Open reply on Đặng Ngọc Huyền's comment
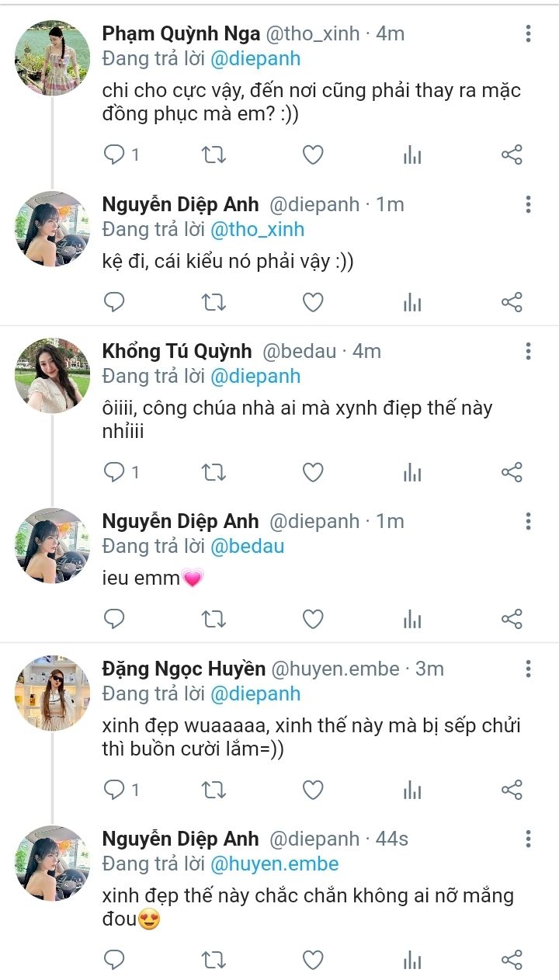This screenshot has height=980, width=559. click(x=115, y=790)
